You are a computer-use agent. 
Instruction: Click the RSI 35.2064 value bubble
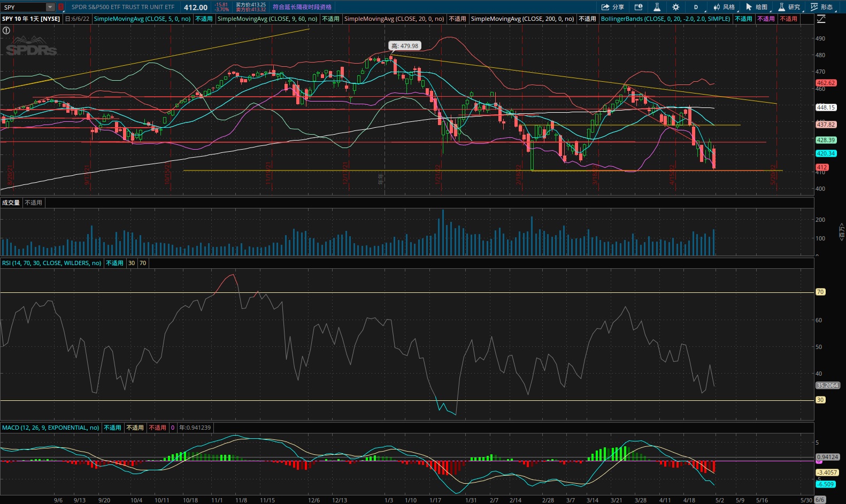pyautogui.click(x=827, y=385)
